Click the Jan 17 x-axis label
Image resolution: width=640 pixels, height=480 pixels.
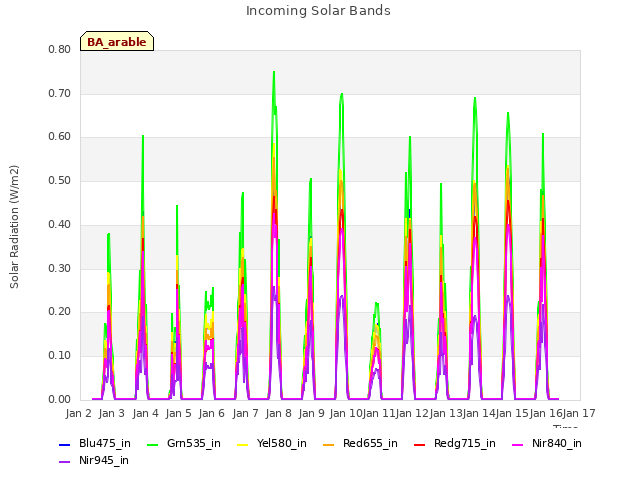pos(579,413)
